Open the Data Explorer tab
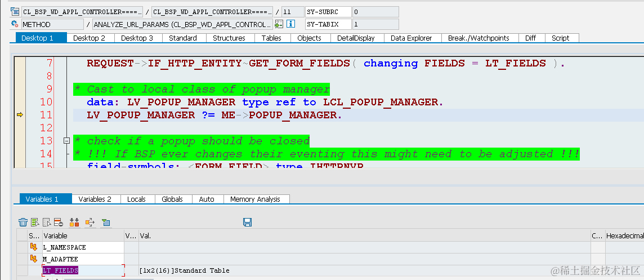Screen dimensions: 644x280 click(x=411, y=38)
